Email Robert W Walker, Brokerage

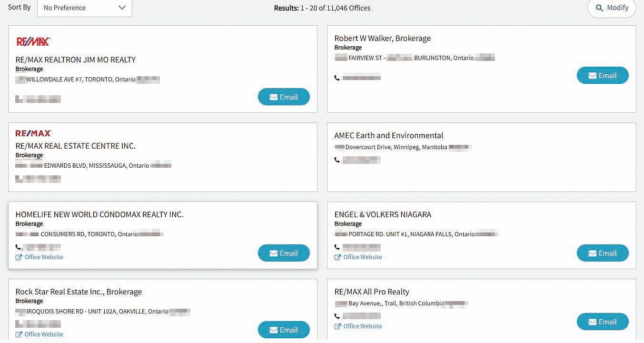point(603,76)
